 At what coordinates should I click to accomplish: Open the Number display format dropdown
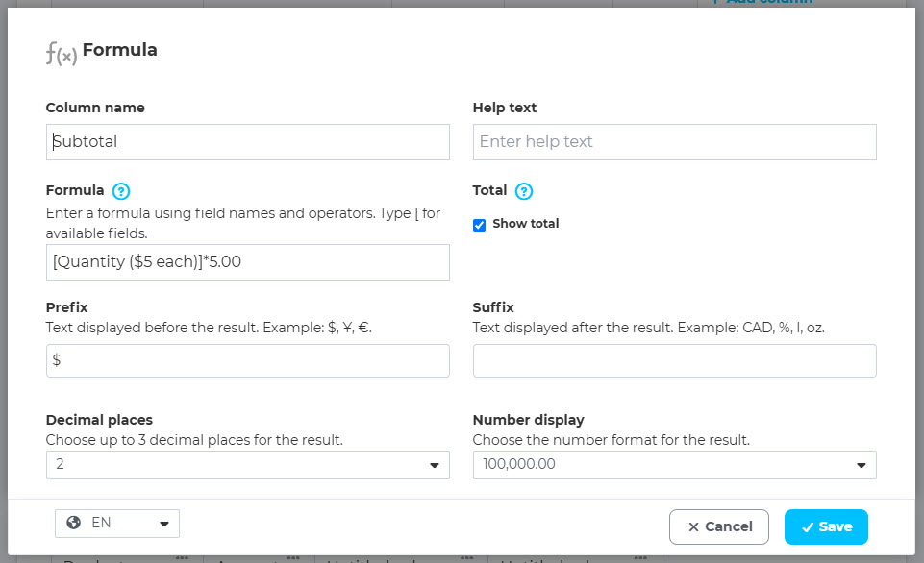pos(674,465)
